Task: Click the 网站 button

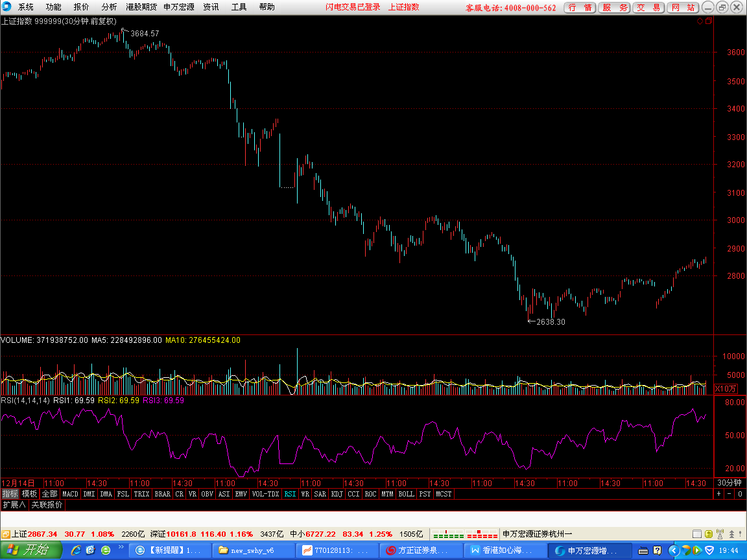Action: click(x=683, y=8)
